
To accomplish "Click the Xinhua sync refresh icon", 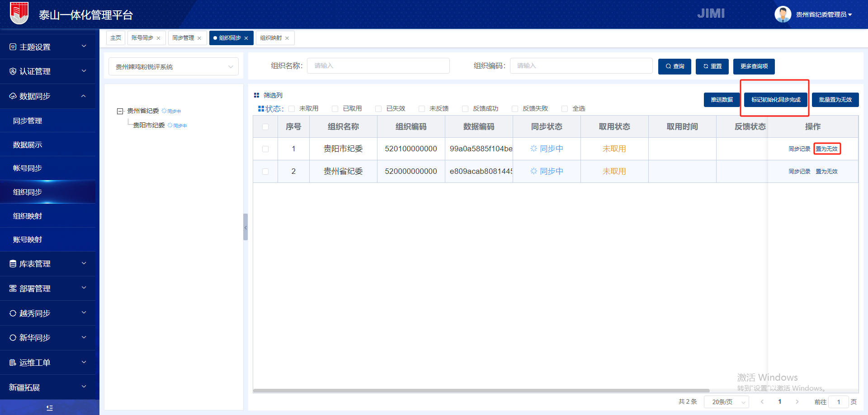I will point(13,338).
